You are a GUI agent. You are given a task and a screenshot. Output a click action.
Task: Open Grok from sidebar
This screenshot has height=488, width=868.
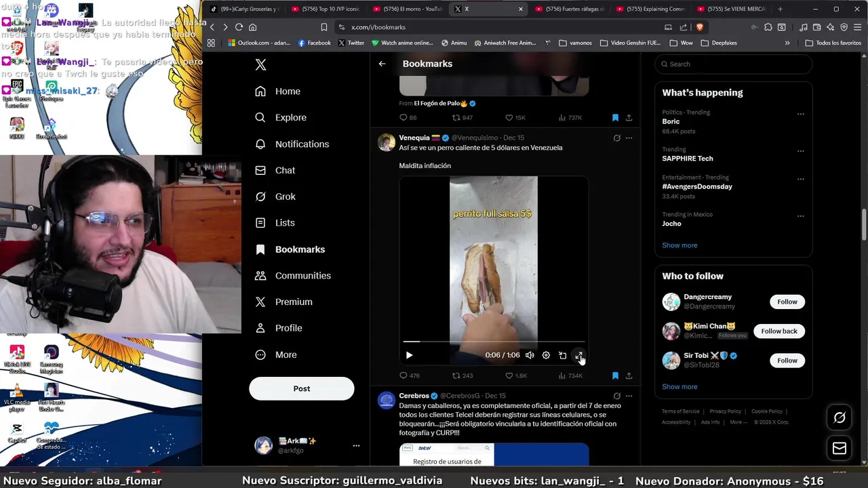[275, 197]
